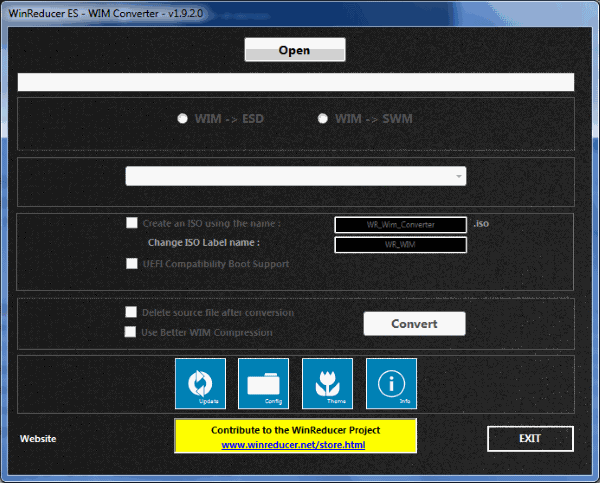Viewport: 600px width, 483px height.
Task: Click the Contribute to the WinReducer Project text
Action: click(x=295, y=430)
